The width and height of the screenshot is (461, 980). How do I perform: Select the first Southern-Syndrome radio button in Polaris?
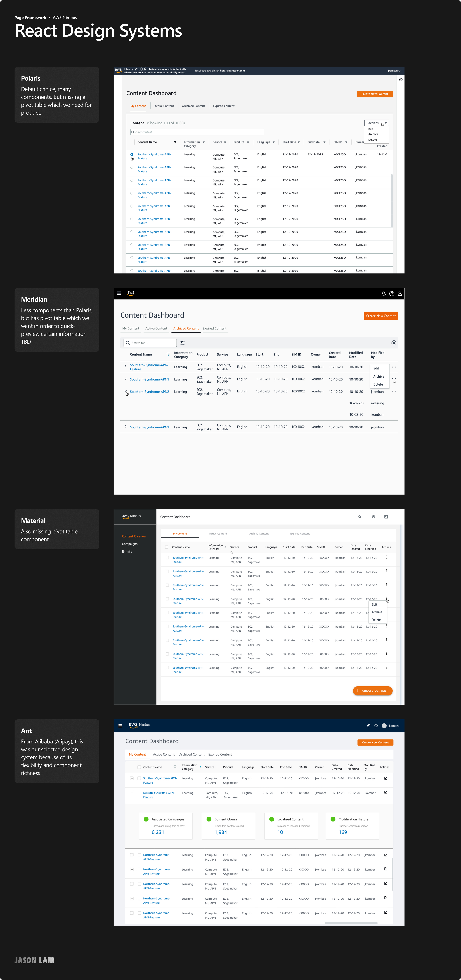click(132, 154)
